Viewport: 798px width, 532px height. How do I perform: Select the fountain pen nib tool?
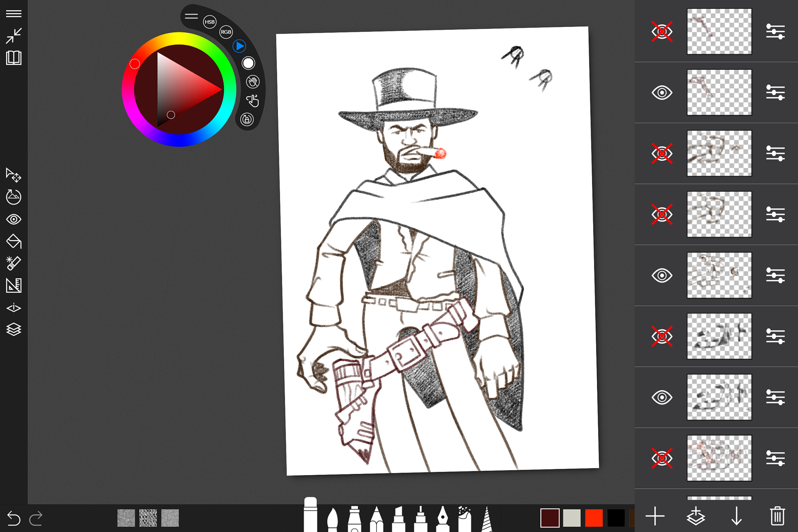pyautogui.click(x=443, y=519)
